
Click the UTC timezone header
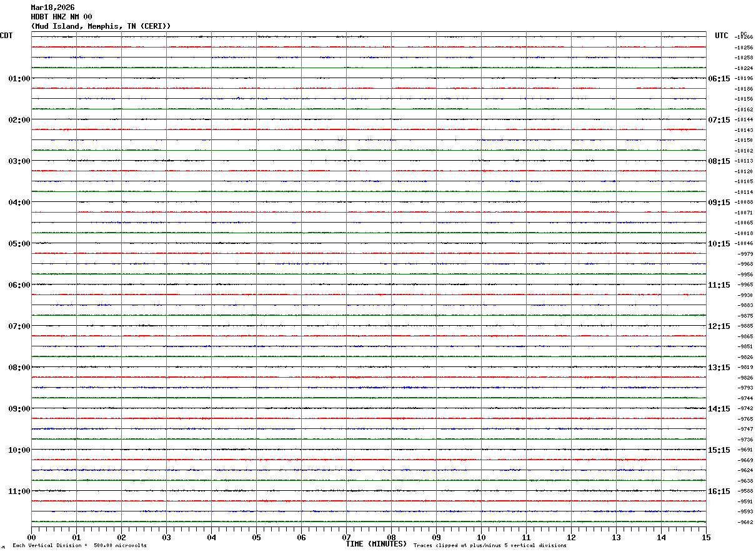(722, 36)
